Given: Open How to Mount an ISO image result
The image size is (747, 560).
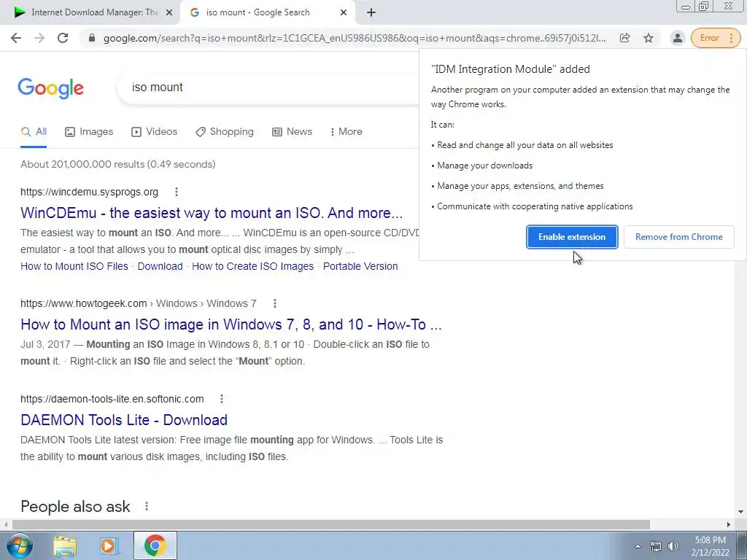Looking at the screenshot, I should coord(231,324).
